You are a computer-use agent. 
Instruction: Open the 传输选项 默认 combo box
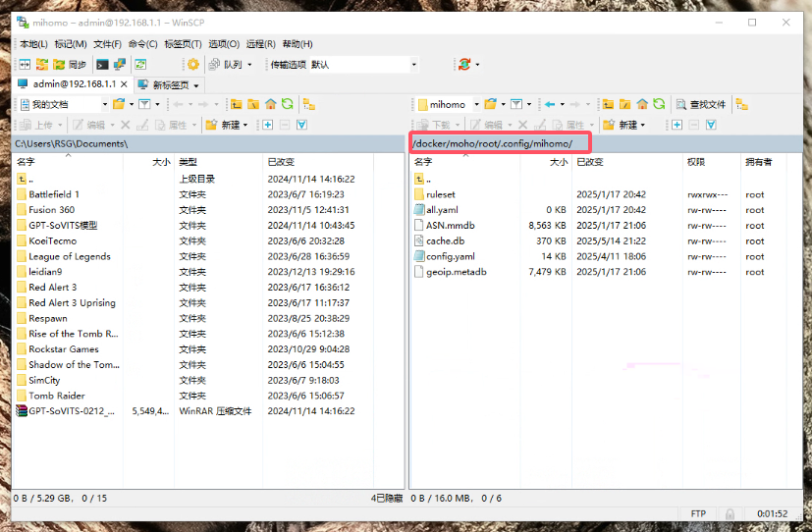363,65
